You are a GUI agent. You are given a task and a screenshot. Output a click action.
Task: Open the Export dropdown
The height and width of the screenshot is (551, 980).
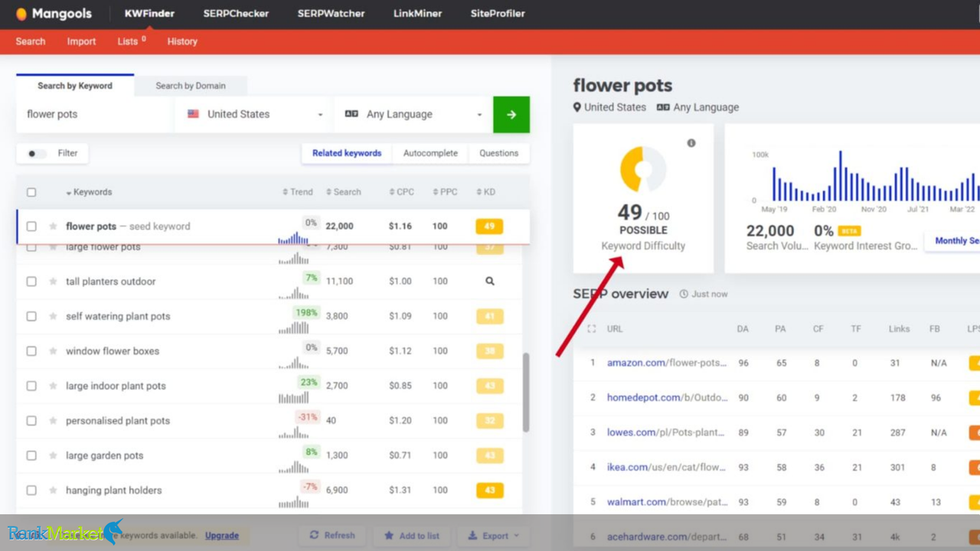[x=493, y=536]
